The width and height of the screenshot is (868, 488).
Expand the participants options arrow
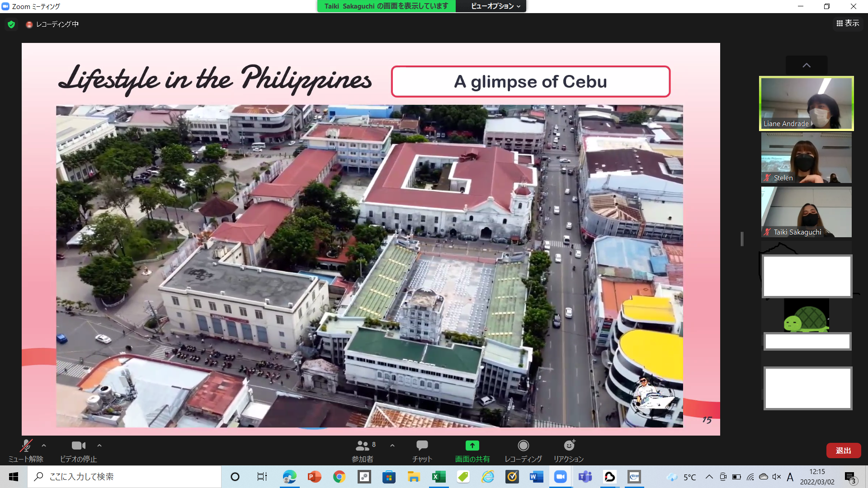point(392,446)
